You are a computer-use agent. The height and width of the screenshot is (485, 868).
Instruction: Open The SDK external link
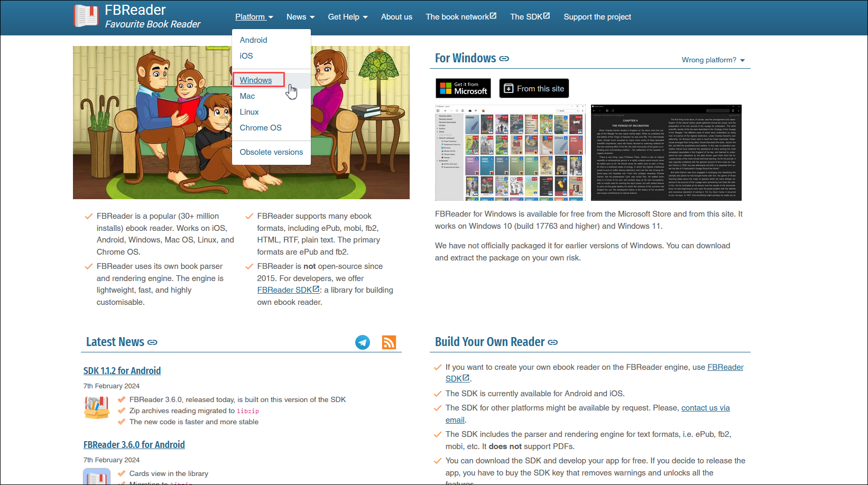tap(530, 17)
